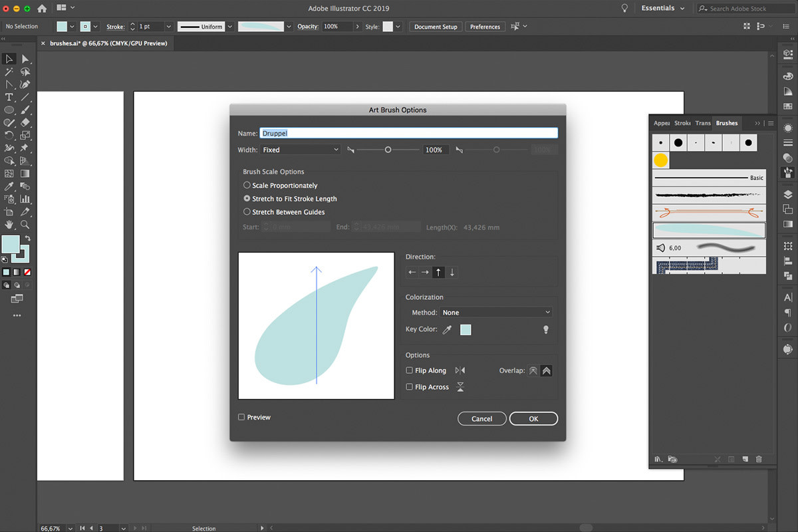Select the Hand tool
This screenshot has height=532, width=798.
tap(9, 224)
